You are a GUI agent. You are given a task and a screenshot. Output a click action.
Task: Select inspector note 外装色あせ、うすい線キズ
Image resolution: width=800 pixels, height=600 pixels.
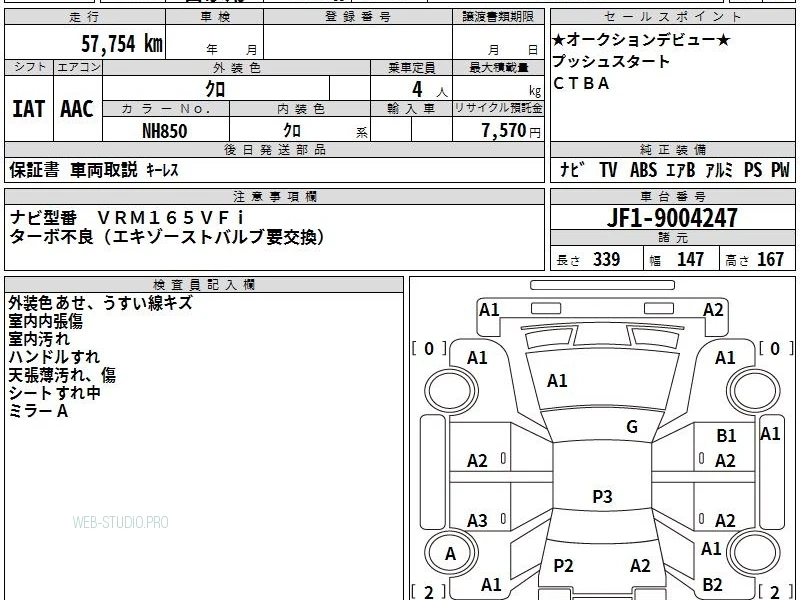pos(101,303)
